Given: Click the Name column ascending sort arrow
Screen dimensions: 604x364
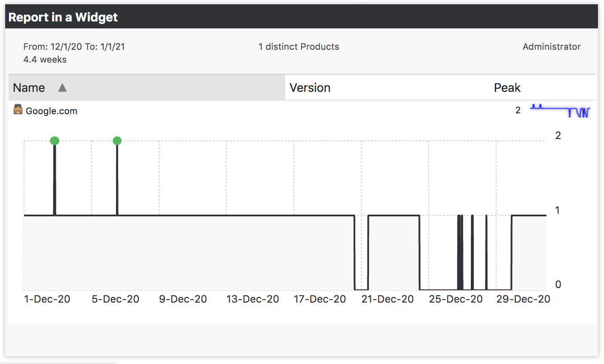Looking at the screenshot, I should click(x=62, y=88).
